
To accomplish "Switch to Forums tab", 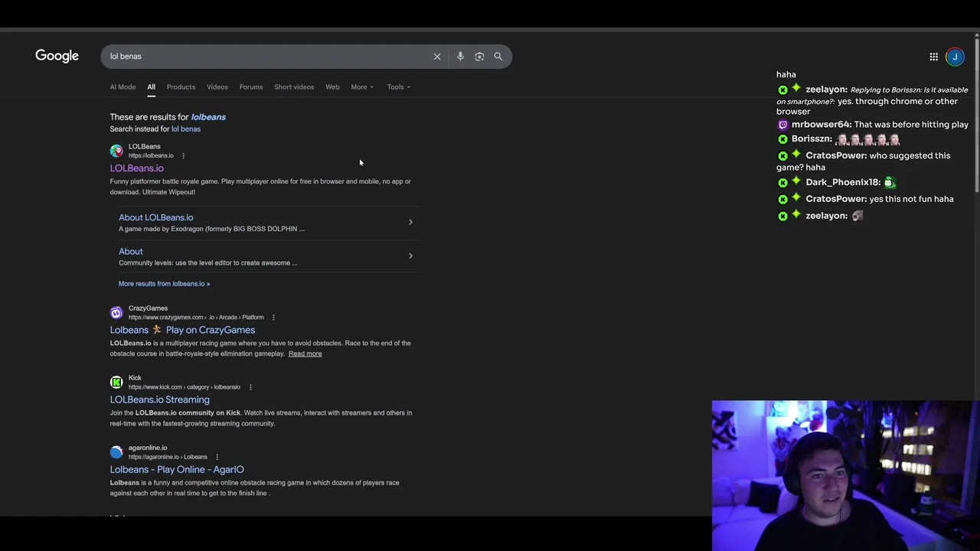I will [251, 87].
